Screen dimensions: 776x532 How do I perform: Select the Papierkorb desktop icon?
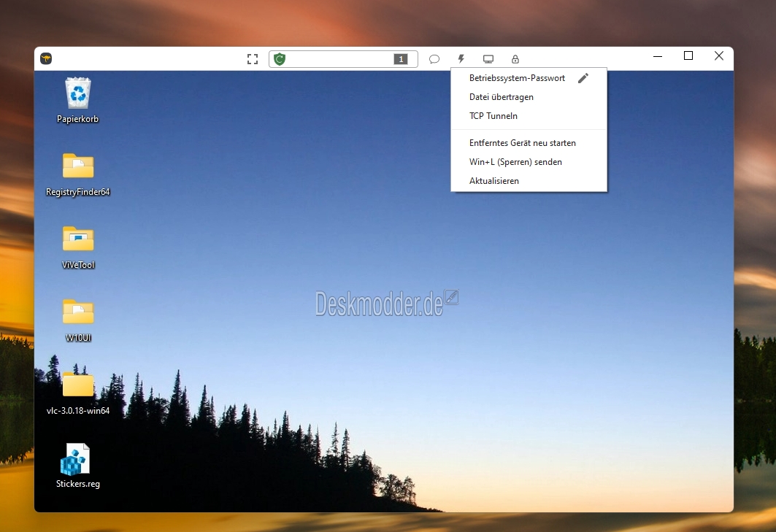click(x=77, y=100)
